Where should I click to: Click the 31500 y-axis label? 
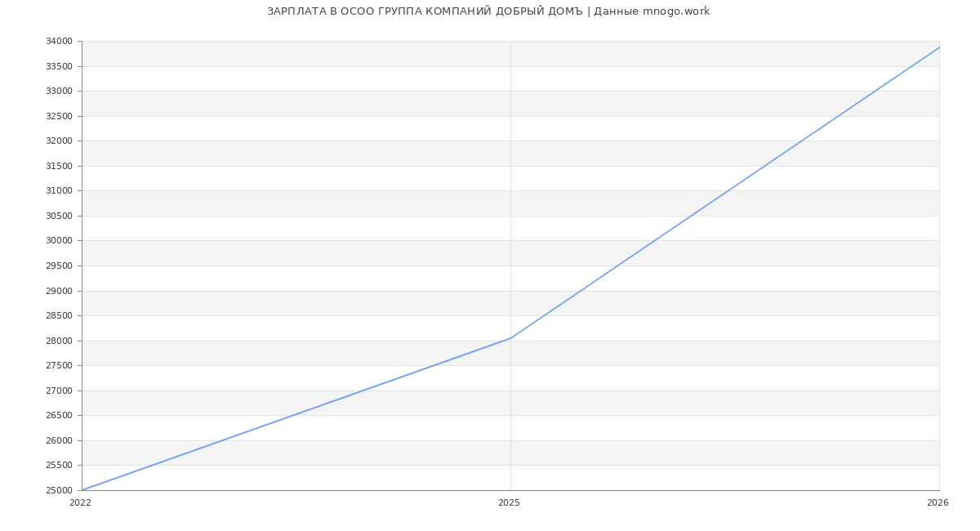tap(59, 166)
